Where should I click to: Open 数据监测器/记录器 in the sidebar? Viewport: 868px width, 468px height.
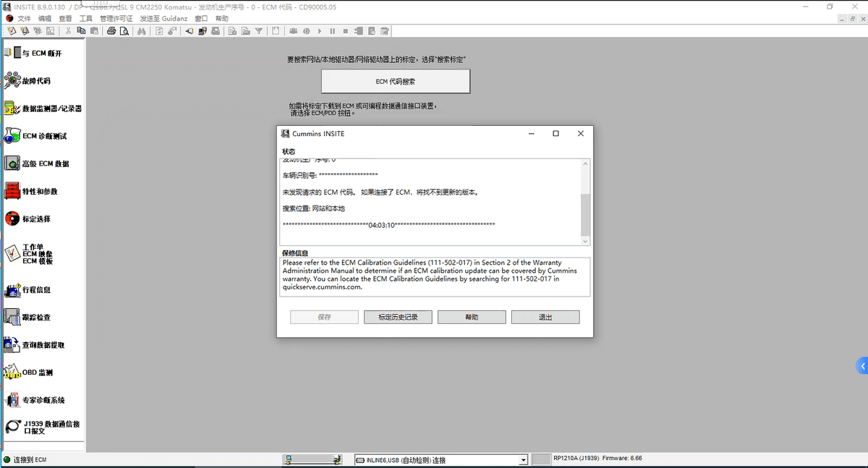(11, 109)
